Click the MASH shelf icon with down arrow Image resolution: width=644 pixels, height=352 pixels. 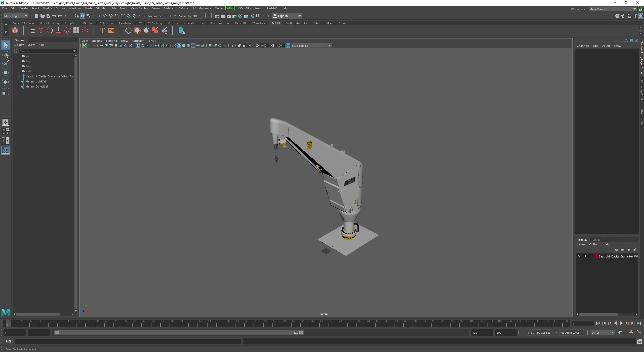[x=59, y=31]
